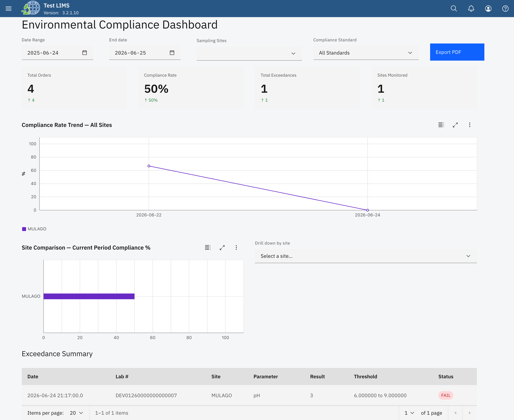
Task: Click the Exceedance Summary heading
Action: click(x=57, y=354)
